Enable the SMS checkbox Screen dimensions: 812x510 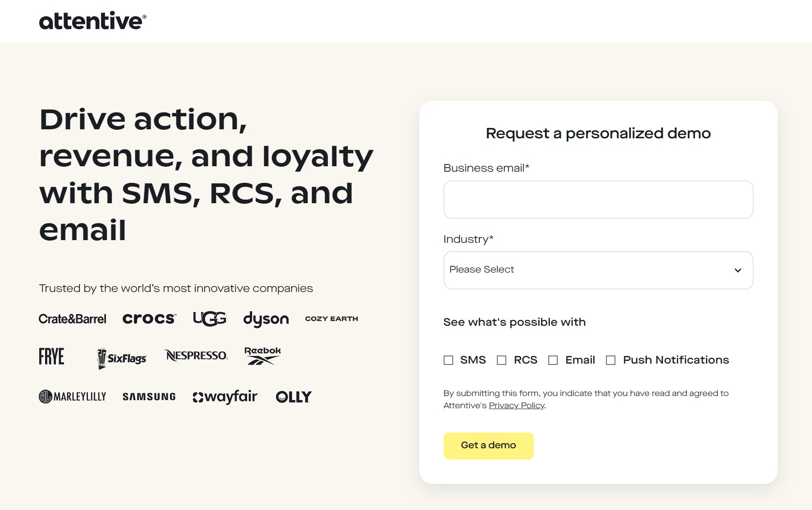point(448,360)
